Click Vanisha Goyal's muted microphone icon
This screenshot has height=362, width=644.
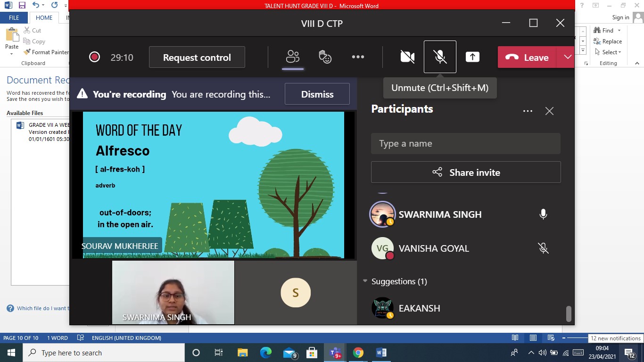pyautogui.click(x=543, y=248)
